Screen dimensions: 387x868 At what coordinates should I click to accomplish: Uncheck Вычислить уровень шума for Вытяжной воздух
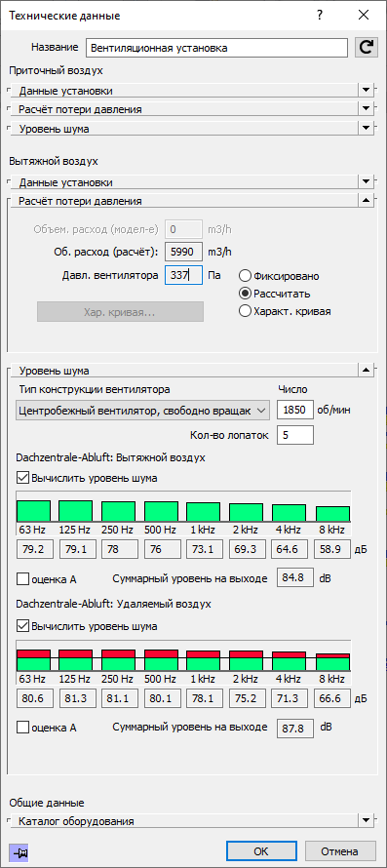pyautogui.click(x=22, y=478)
